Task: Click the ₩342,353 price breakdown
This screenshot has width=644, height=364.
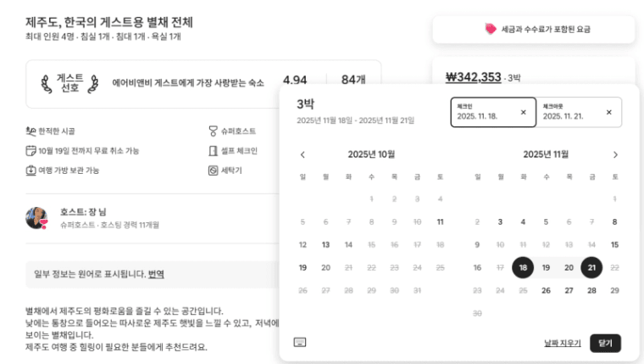Action: click(473, 77)
